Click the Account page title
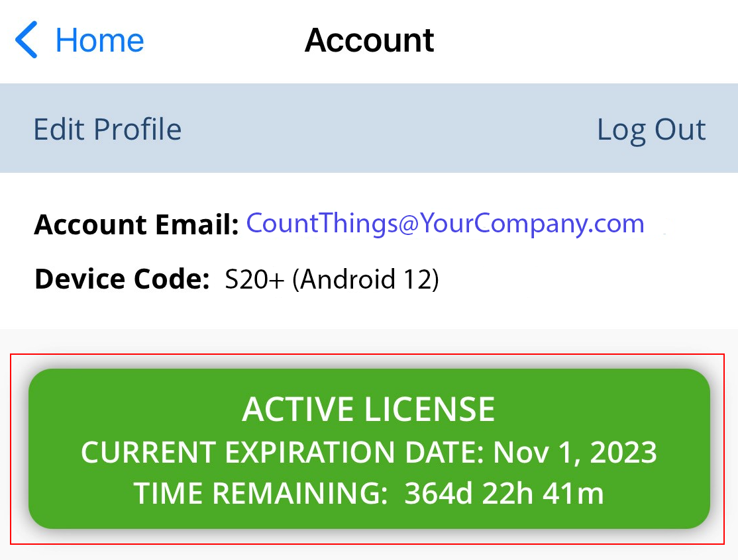 tap(369, 40)
